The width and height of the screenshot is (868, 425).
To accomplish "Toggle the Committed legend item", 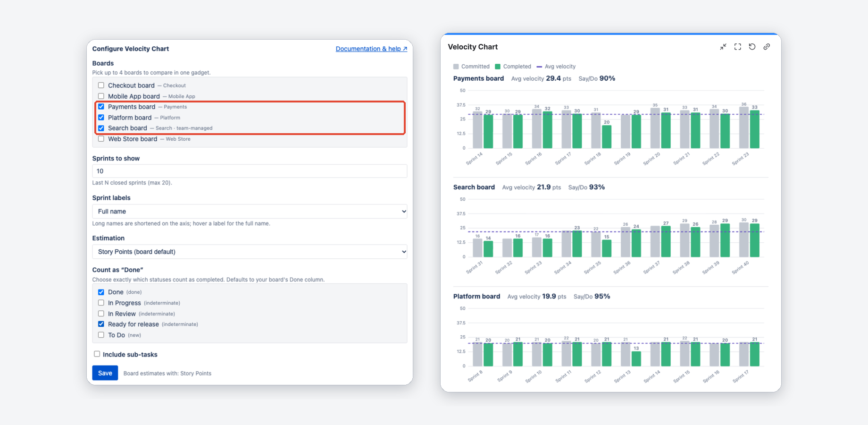I will [471, 67].
